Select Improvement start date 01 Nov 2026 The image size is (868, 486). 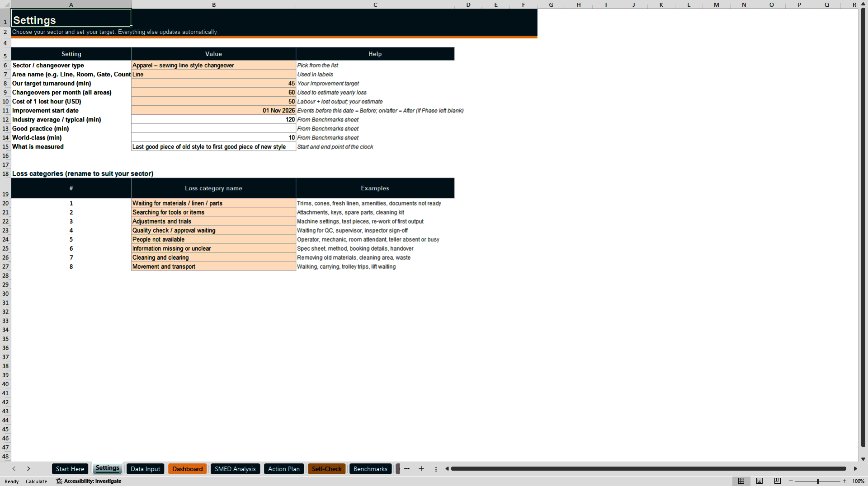coord(213,110)
